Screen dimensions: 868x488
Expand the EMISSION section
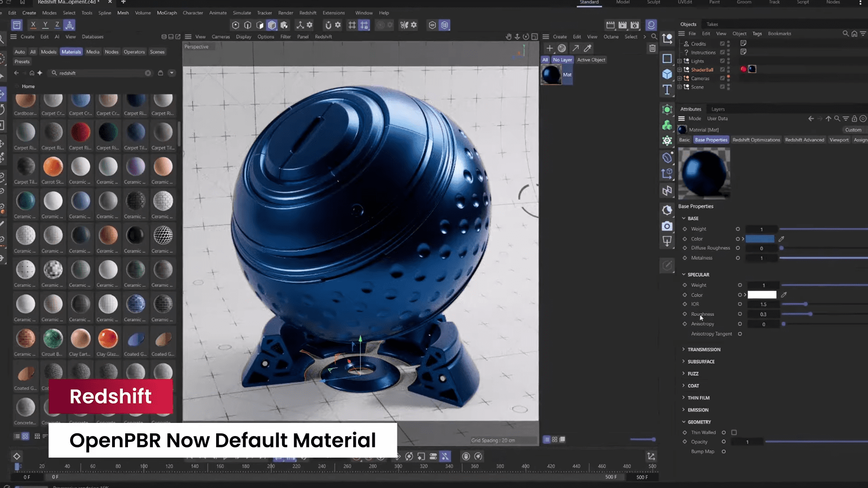click(x=684, y=410)
